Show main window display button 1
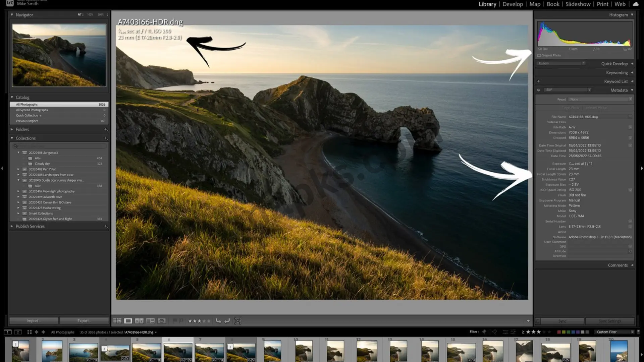Viewport: 644px width, 362px height. (7, 332)
